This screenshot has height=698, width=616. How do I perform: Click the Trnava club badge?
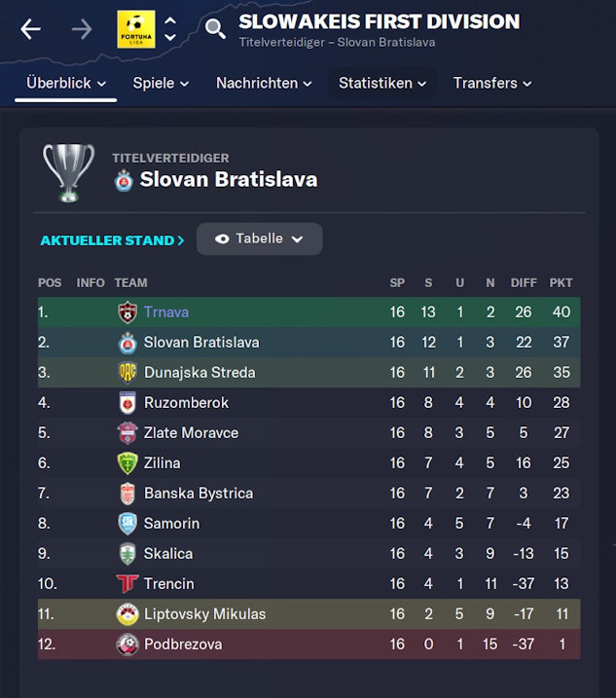point(127,312)
